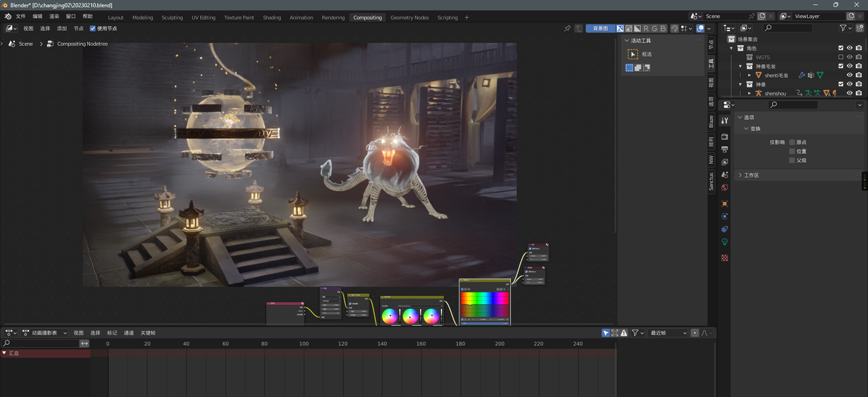Enable the 原点 (Origins) checkbox
This screenshot has height=397, width=868.
[x=792, y=142]
